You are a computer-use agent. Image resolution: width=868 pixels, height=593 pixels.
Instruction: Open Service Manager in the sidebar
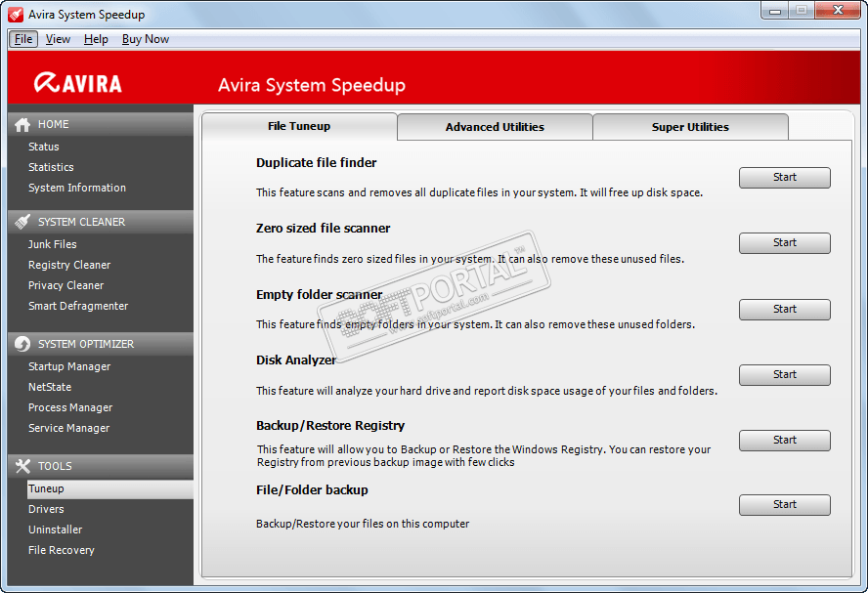point(68,428)
